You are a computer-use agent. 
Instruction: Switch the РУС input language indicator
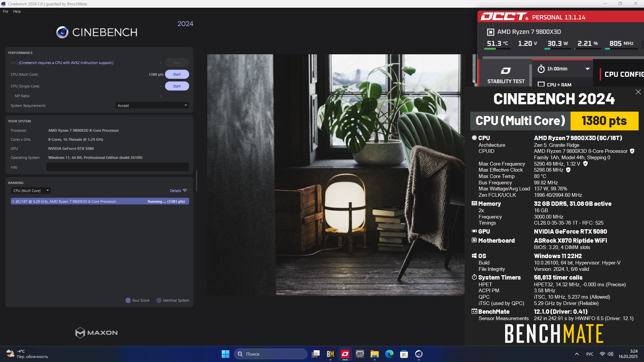tap(590, 354)
